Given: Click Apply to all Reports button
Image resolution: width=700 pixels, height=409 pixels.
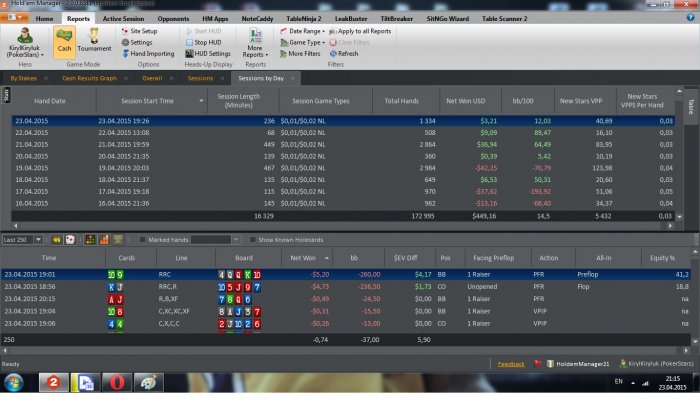Looking at the screenshot, I should (x=360, y=31).
